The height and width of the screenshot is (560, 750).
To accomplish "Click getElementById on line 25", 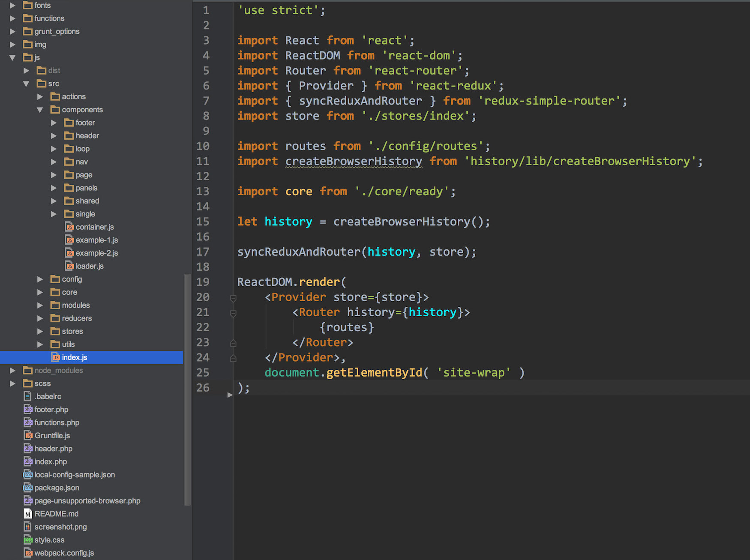I will pos(374,372).
